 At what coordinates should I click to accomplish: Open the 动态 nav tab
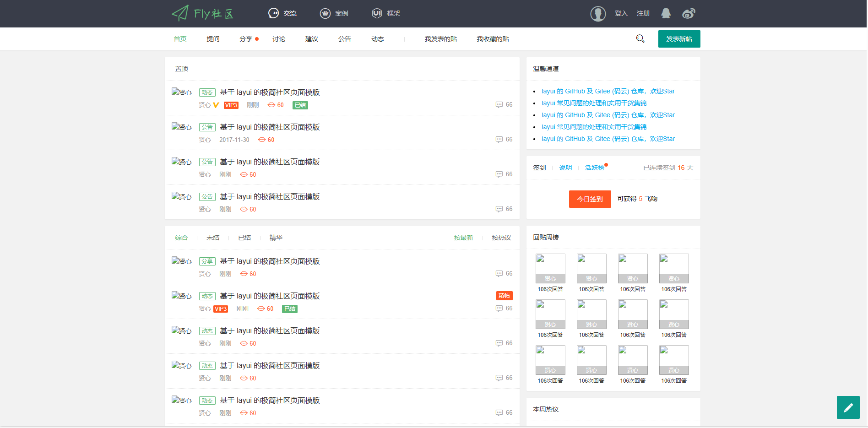tap(378, 39)
